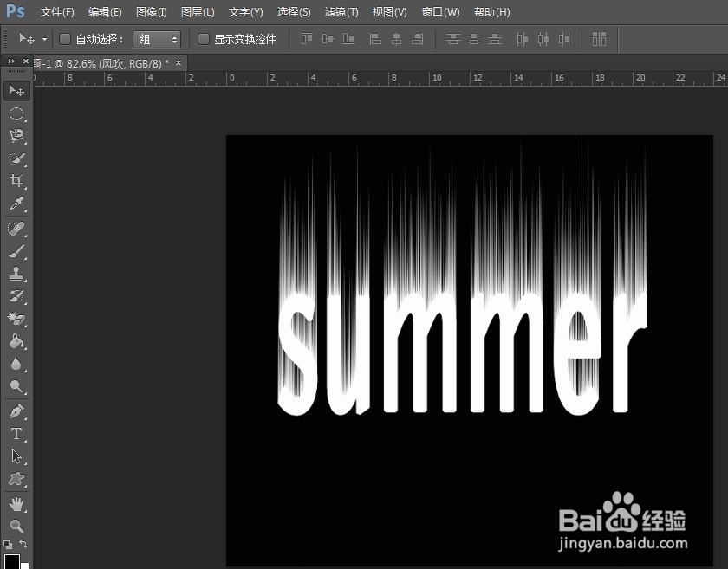Open the 窗口(W) menu
Image resolution: width=728 pixels, height=569 pixels.
(440, 12)
